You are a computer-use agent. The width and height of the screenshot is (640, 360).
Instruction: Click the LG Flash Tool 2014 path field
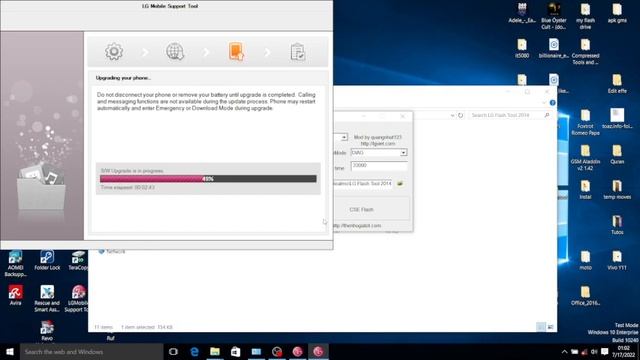click(363, 184)
